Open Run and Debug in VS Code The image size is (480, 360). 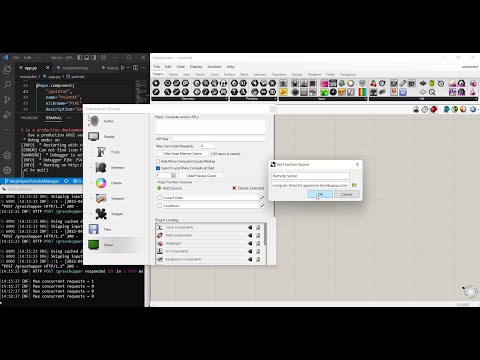click(x=7, y=115)
